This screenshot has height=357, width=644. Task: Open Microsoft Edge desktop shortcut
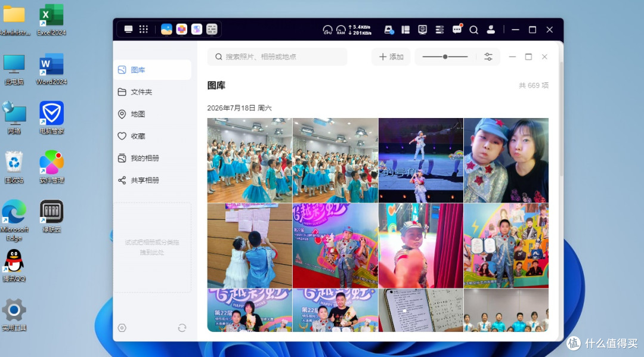click(14, 221)
